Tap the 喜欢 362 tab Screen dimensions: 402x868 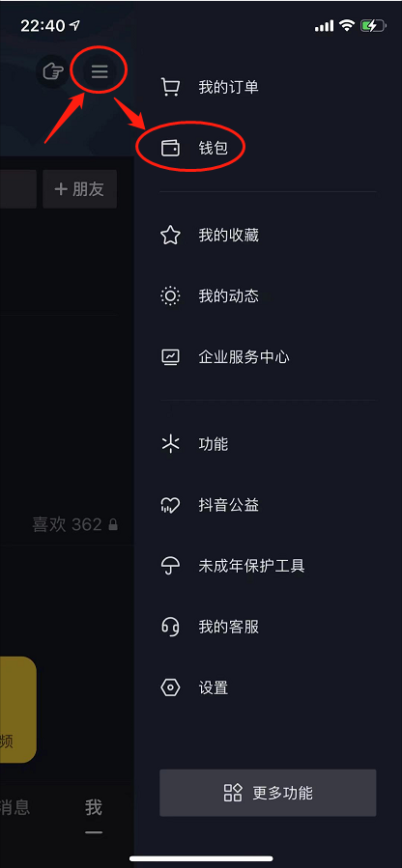(x=75, y=524)
